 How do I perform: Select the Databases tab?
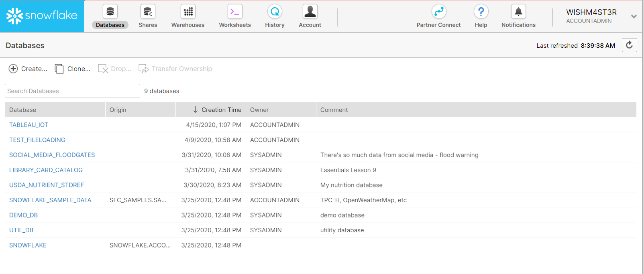click(x=110, y=25)
